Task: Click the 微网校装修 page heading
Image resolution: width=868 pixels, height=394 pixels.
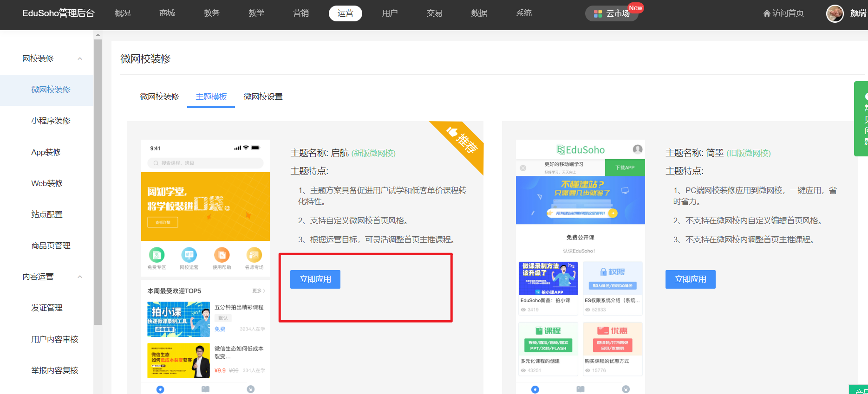Action: (x=145, y=58)
